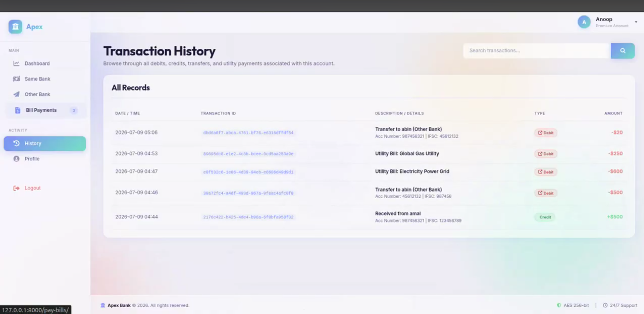Click the Credit badge for amal row
This screenshot has width=644, height=314.
545,217
